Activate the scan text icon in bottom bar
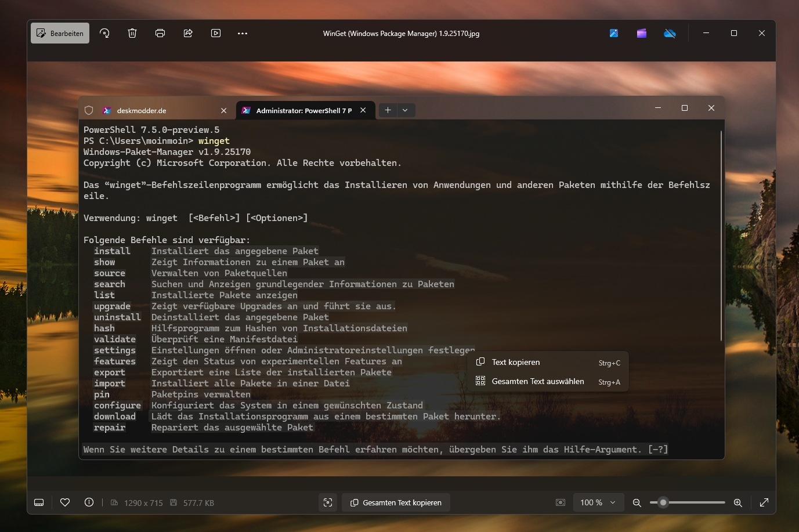Viewport: 799px width, 532px height. pos(328,502)
